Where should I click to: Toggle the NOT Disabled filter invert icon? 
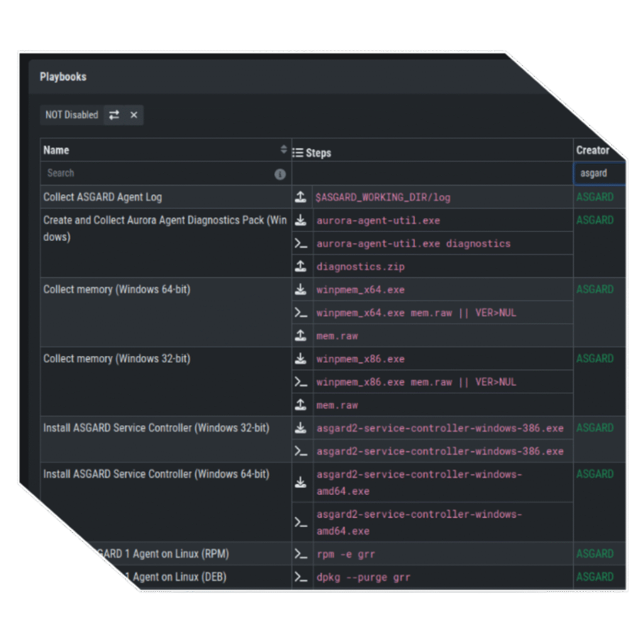click(x=114, y=115)
